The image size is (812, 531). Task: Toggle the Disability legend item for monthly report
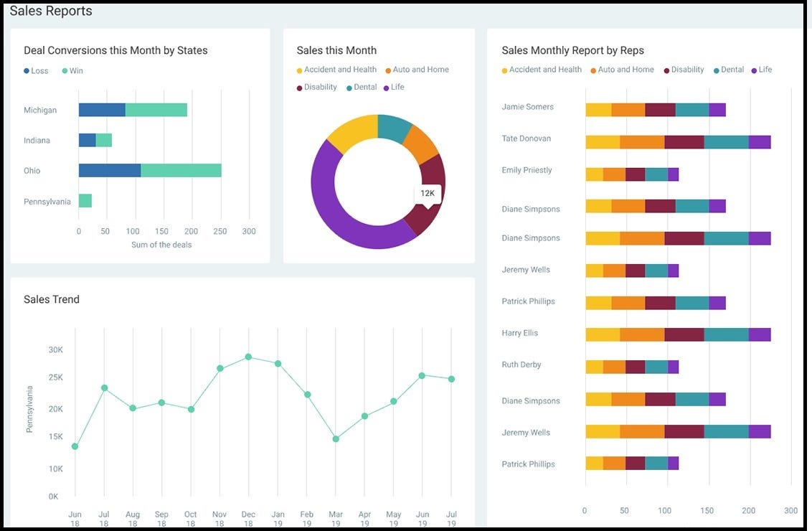pos(685,70)
